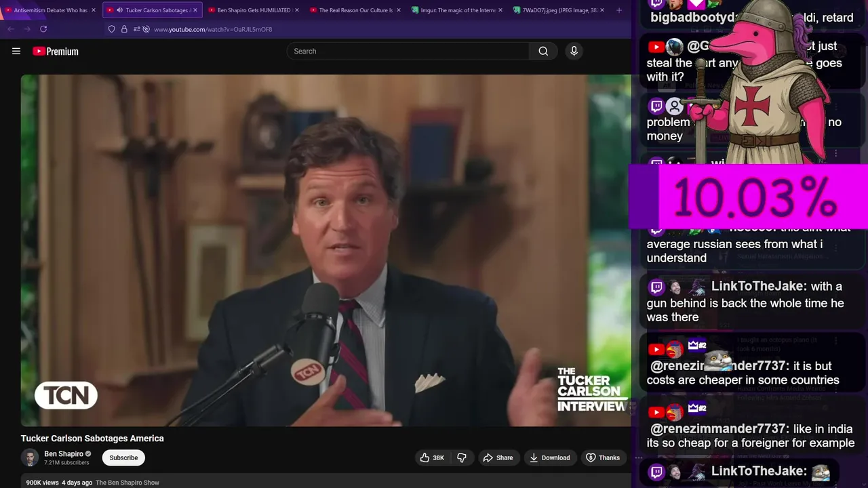Click the browser back arrow

click(11, 29)
